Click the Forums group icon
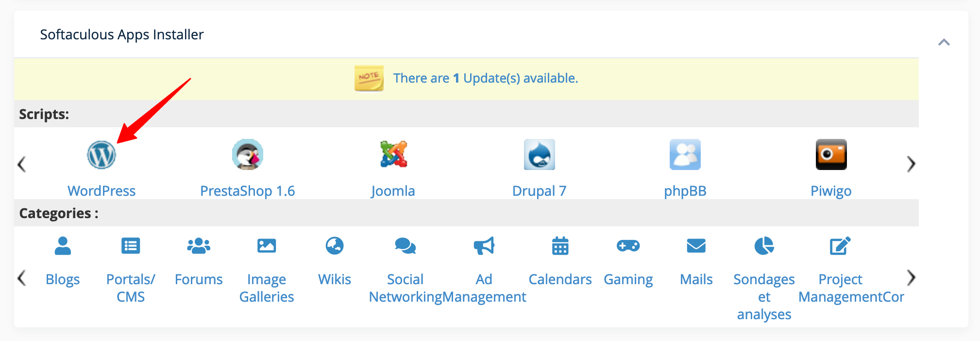Image resolution: width=980 pixels, height=341 pixels. tap(199, 246)
